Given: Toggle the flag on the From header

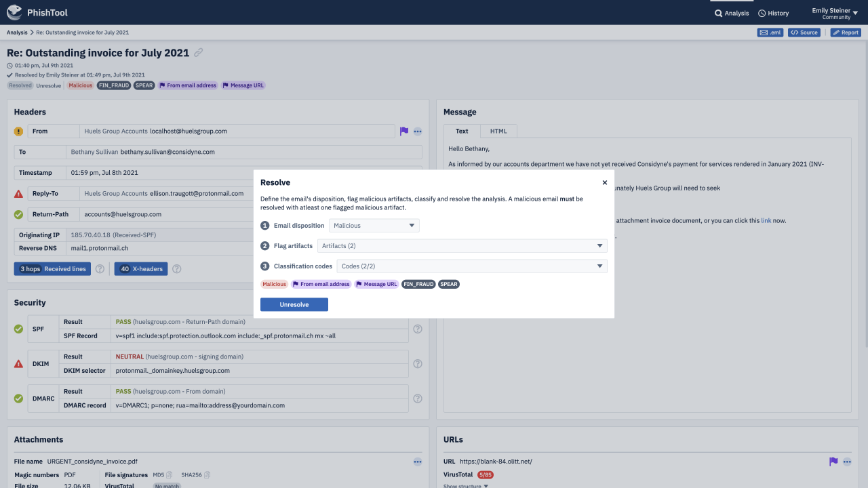Looking at the screenshot, I should pos(404,131).
